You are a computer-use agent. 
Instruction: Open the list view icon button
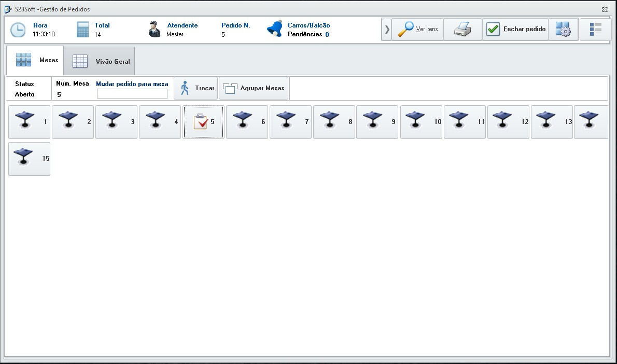(x=595, y=30)
